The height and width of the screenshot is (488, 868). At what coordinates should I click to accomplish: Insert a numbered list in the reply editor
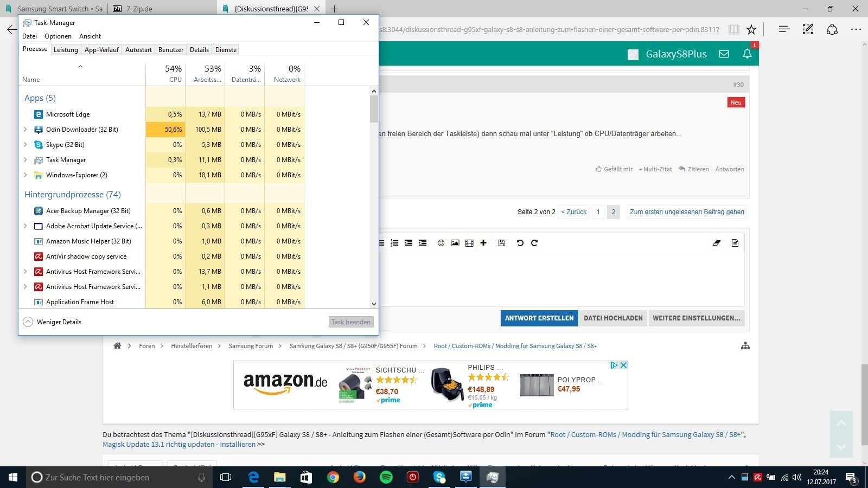pyautogui.click(x=394, y=243)
